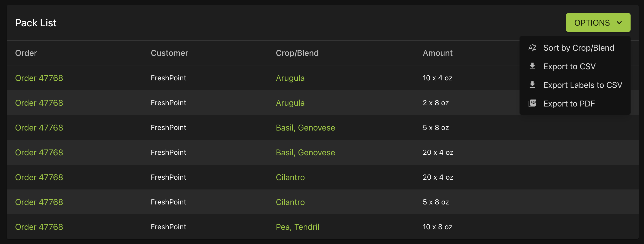This screenshot has height=244, width=644.
Task: Open the Pea, Tendril crop link
Action: pyautogui.click(x=297, y=227)
